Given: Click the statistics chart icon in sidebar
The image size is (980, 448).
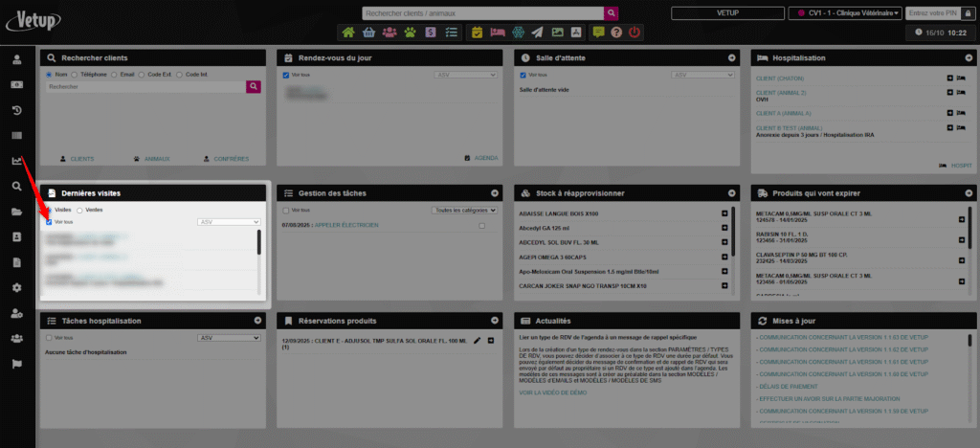Looking at the screenshot, I should [x=17, y=161].
